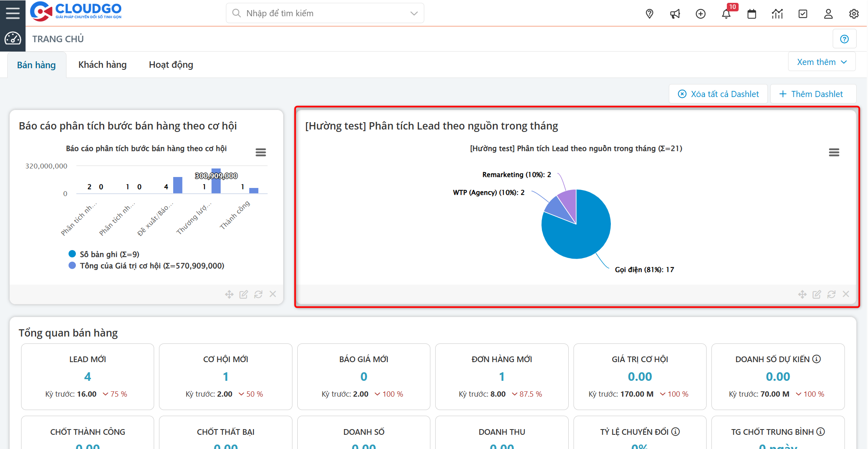Open the calendar icon in header
Image resolution: width=868 pixels, height=449 pixels.
pyautogui.click(x=752, y=14)
